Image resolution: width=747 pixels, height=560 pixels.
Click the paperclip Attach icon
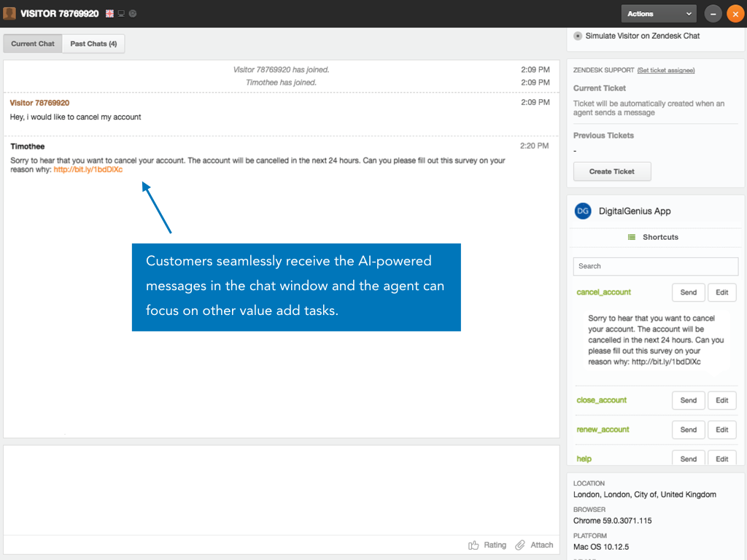[520, 545]
